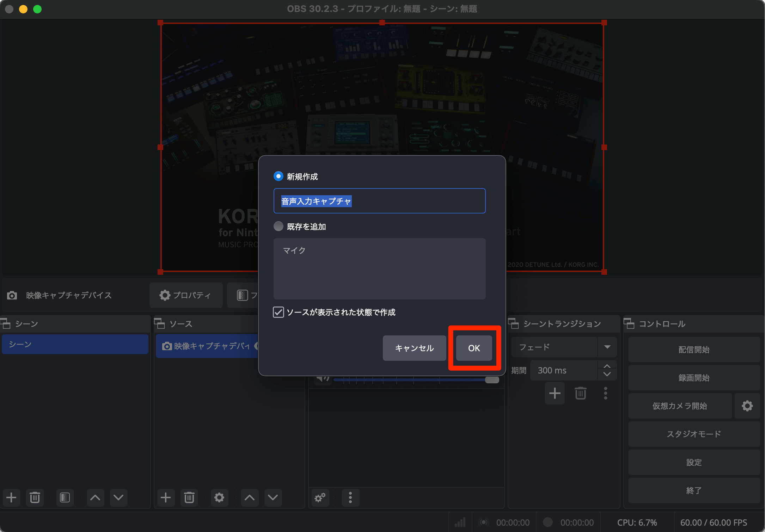
Task: Click the キャンセル button
Action: [x=414, y=348]
